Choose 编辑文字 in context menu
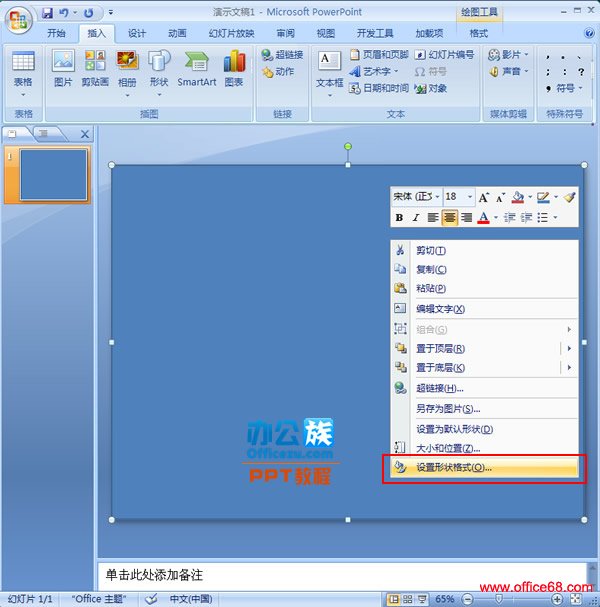Image resolution: width=600 pixels, height=607 pixels. point(484,309)
